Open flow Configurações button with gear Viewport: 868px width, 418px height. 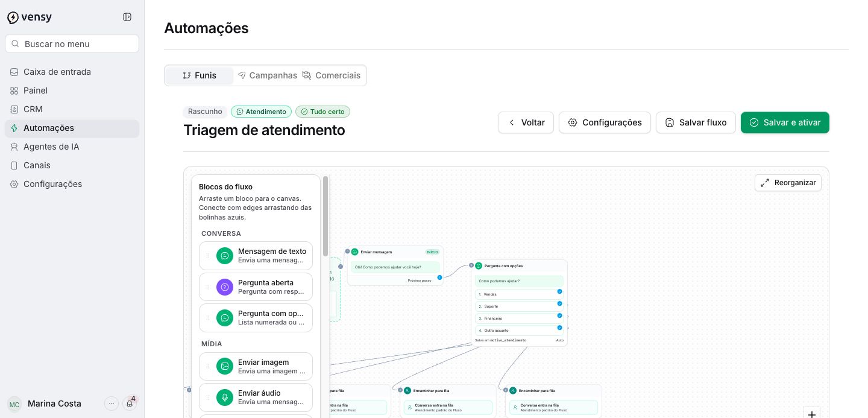[605, 122]
